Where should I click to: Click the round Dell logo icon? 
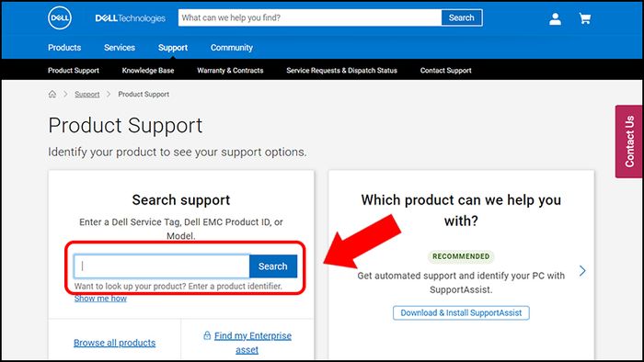point(60,18)
